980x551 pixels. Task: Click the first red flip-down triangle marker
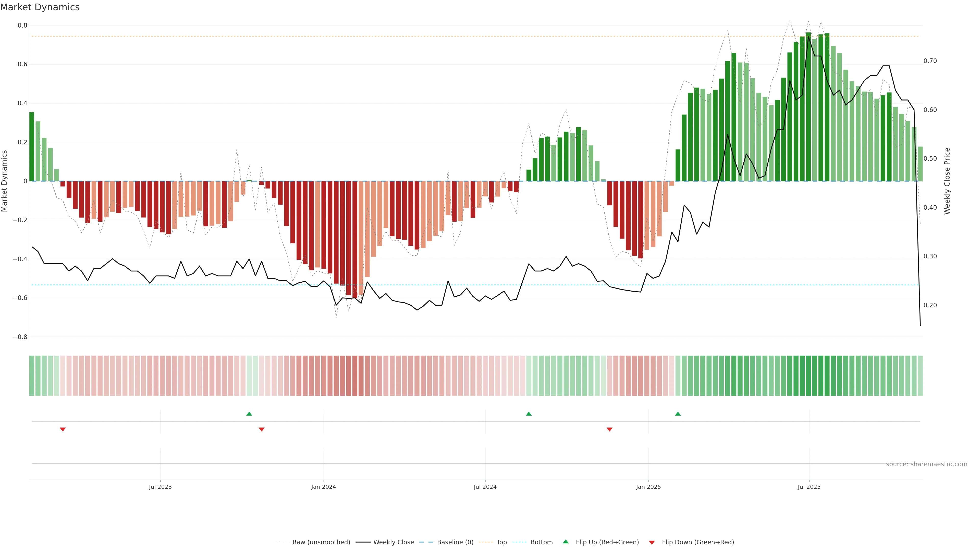(x=63, y=429)
